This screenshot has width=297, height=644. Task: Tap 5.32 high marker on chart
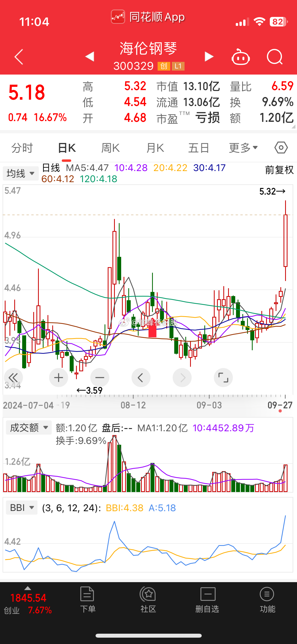coord(272,191)
